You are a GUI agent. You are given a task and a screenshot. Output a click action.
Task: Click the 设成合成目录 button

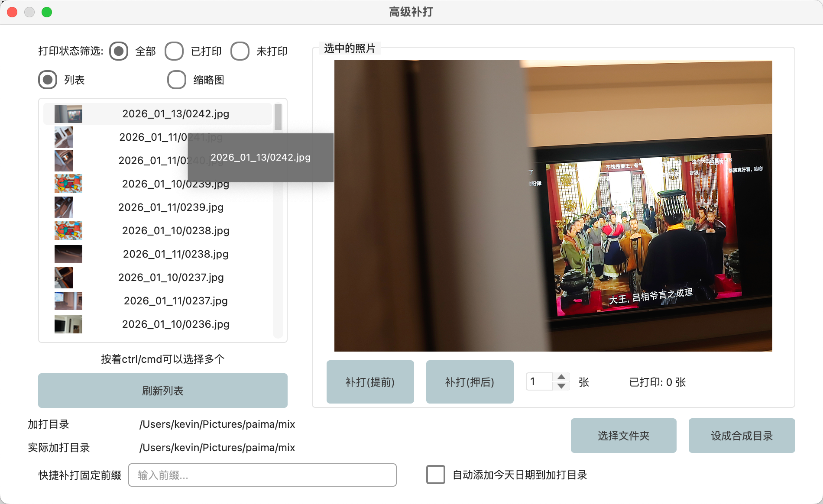click(742, 436)
